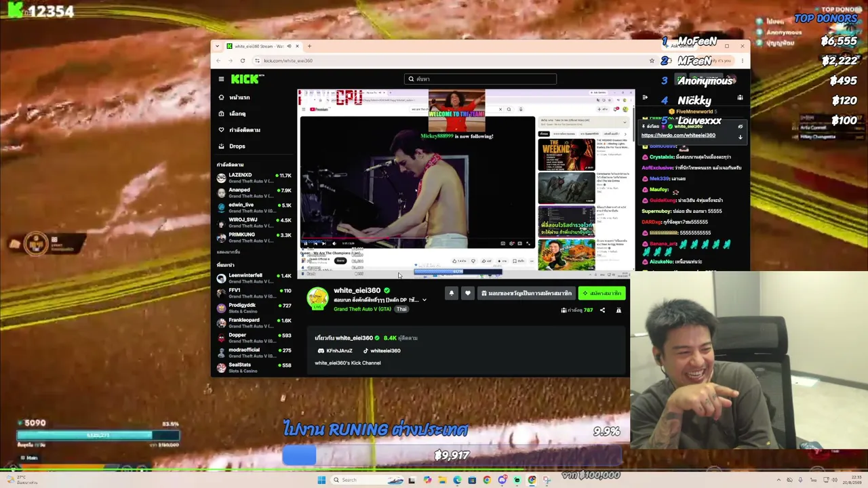View site information in address bar
This screenshot has width=868, height=488.
click(257, 60)
